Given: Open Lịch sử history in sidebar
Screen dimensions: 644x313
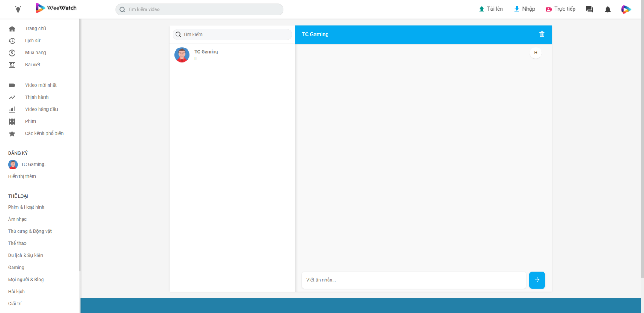Looking at the screenshot, I should [33, 41].
